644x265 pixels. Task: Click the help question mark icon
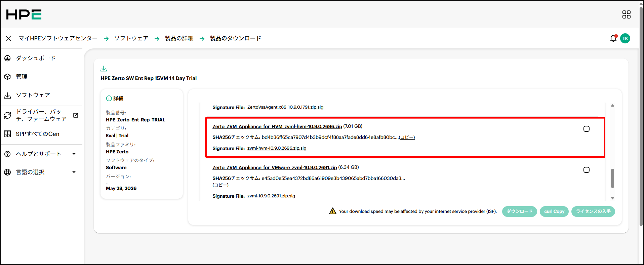point(7,154)
